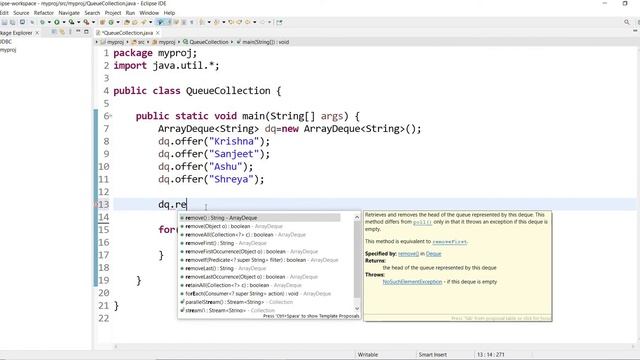Go to the next annotation

202,22
